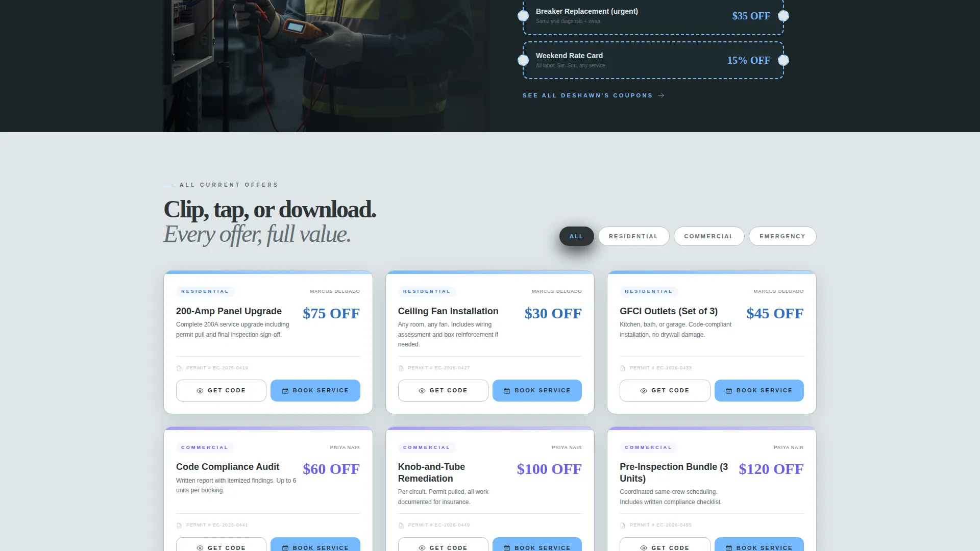Click calendar icon in Ceiling Fan Installation's Book Service
This screenshot has width=980, height=551.
pos(507,391)
